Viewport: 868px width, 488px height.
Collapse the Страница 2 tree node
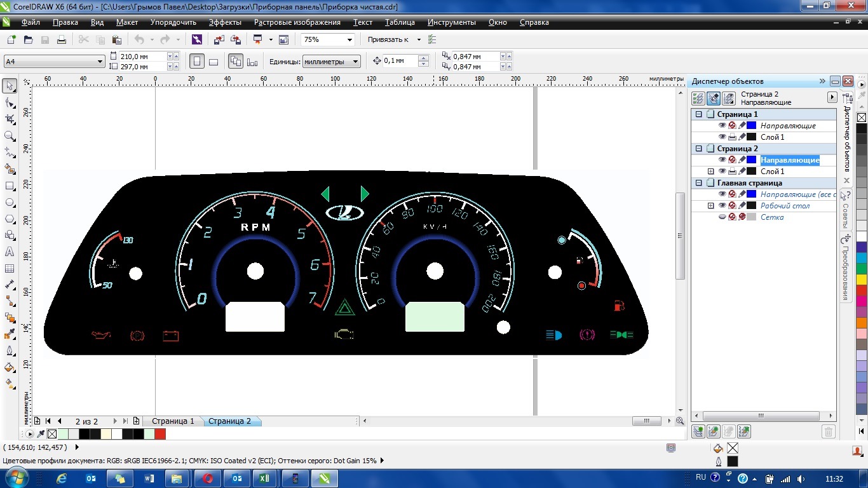click(x=699, y=149)
